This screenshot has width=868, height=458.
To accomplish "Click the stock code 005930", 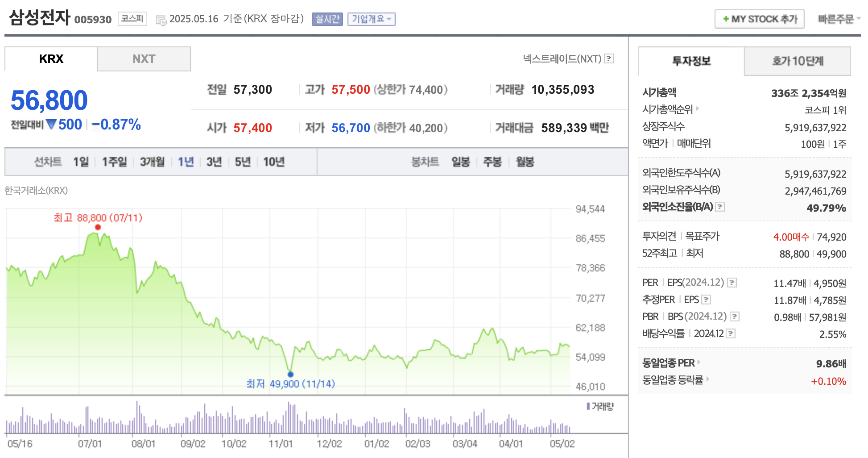I will 93,20.
